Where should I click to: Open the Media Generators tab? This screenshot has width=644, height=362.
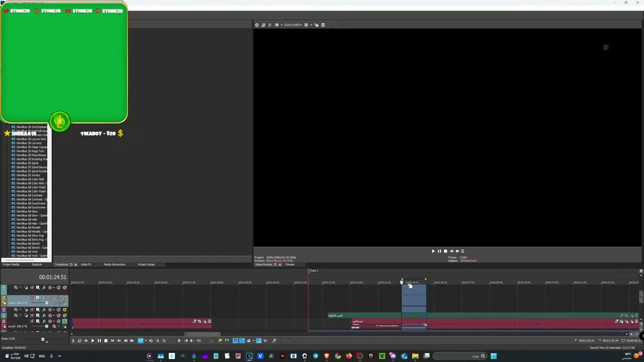pyautogui.click(x=115, y=264)
